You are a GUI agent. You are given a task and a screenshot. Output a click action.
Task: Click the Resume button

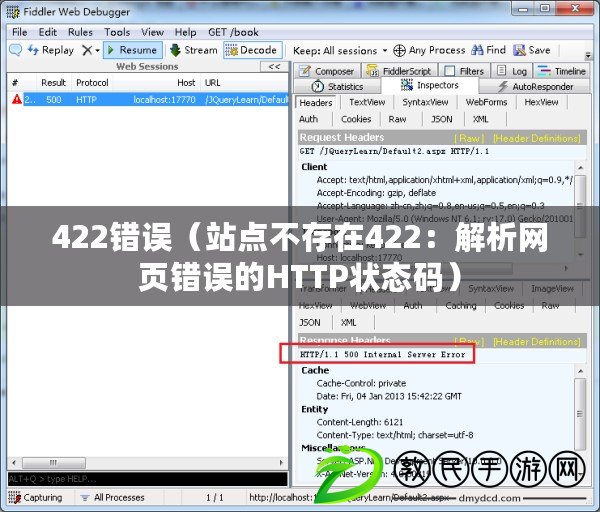[x=132, y=50]
